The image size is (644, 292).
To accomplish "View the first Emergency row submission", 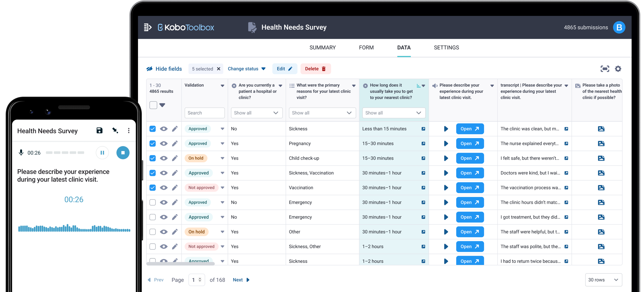I will [x=164, y=202].
